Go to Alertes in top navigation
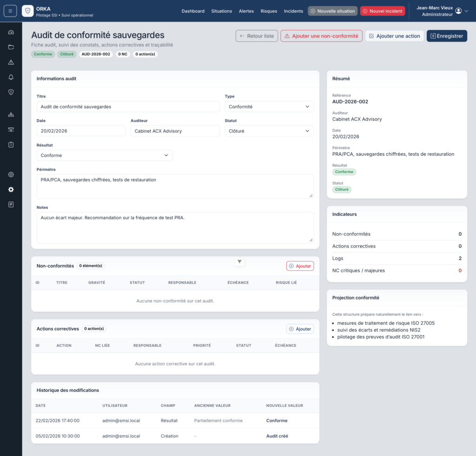476x456 pixels. point(246,11)
